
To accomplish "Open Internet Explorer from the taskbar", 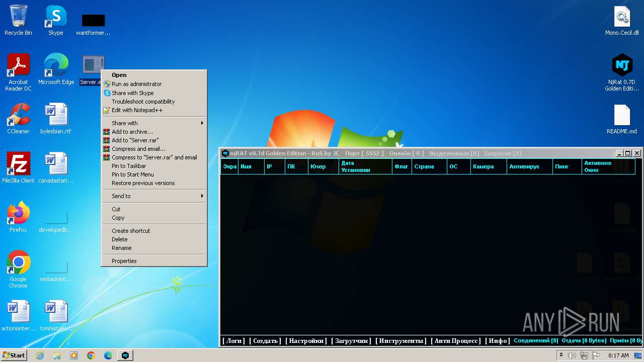I will click(x=40, y=355).
